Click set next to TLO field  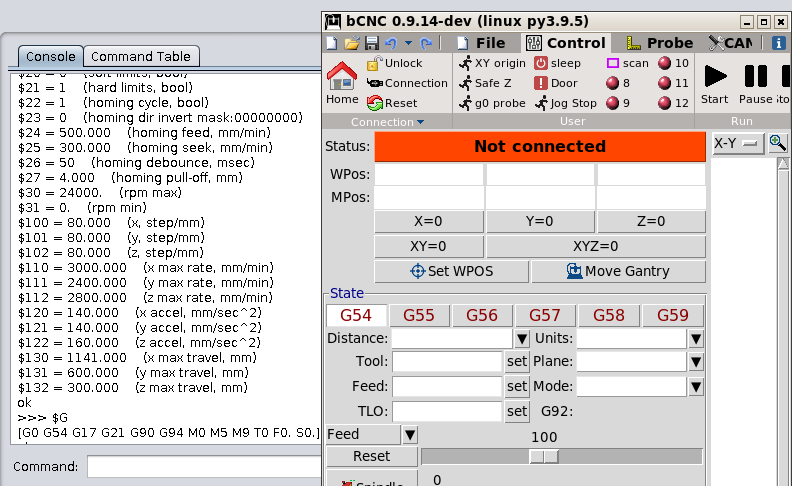(x=517, y=411)
